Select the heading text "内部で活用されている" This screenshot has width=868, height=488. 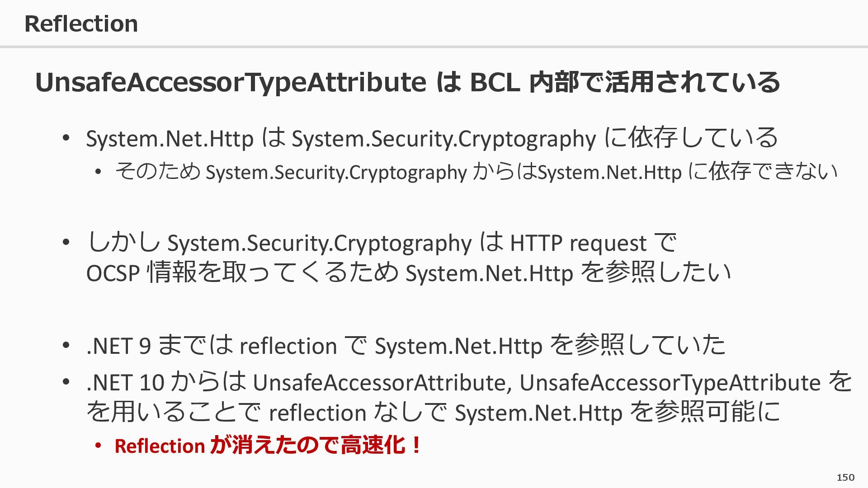[x=654, y=82]
